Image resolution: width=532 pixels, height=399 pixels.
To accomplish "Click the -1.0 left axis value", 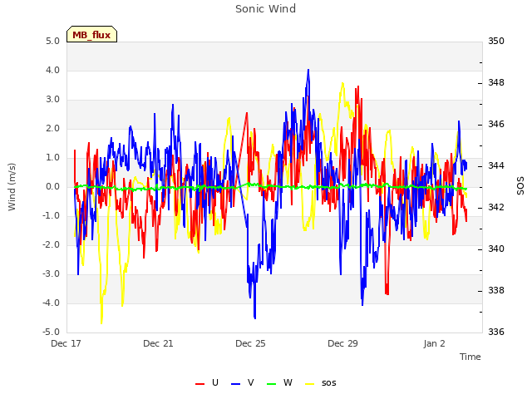I will [52, 216].
